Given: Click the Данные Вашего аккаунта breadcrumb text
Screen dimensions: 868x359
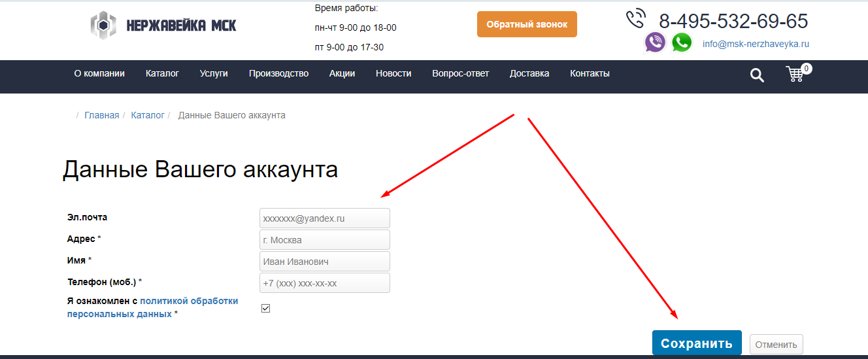Looking at the screenshot, I should (x=232, y=115).
